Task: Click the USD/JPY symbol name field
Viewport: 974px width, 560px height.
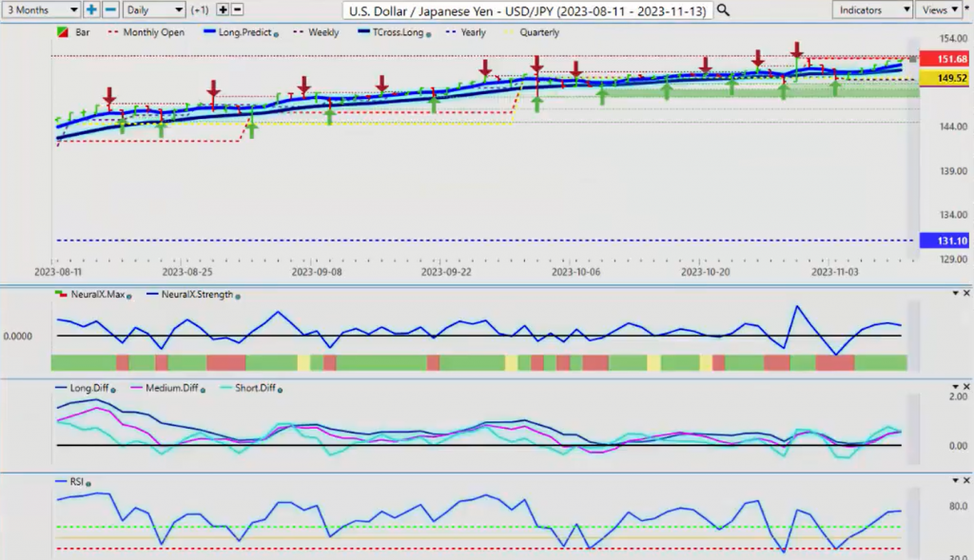Action: click(527, 10)
